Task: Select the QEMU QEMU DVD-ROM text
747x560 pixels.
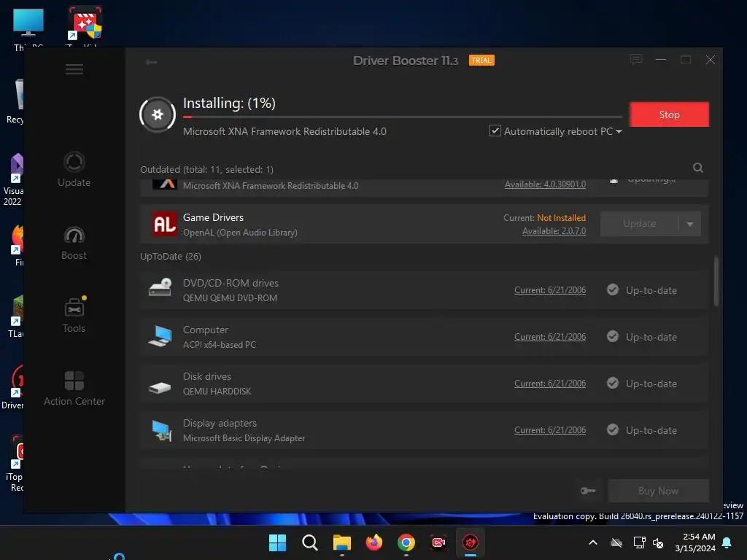Action: (x=230, y=298)
